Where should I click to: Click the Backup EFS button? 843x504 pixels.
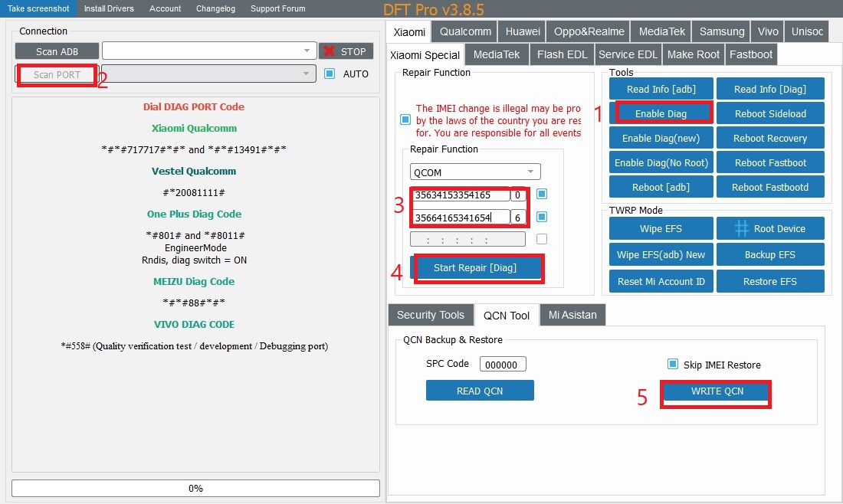[x=770, y=255]
